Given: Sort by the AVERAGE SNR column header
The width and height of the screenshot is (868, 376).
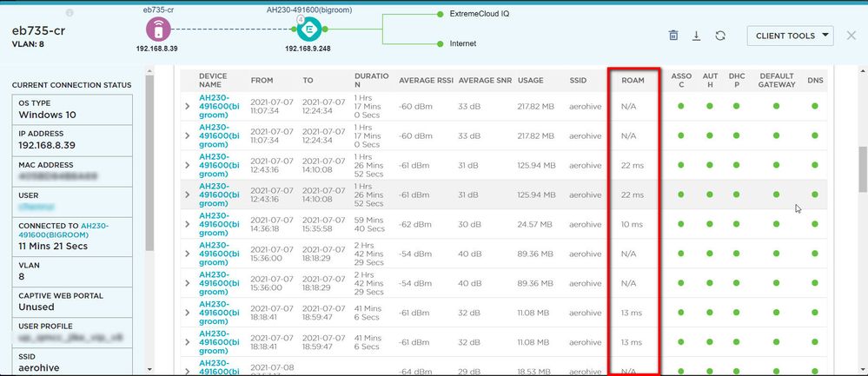Looking at the screenshot, I should click(485, 80).
